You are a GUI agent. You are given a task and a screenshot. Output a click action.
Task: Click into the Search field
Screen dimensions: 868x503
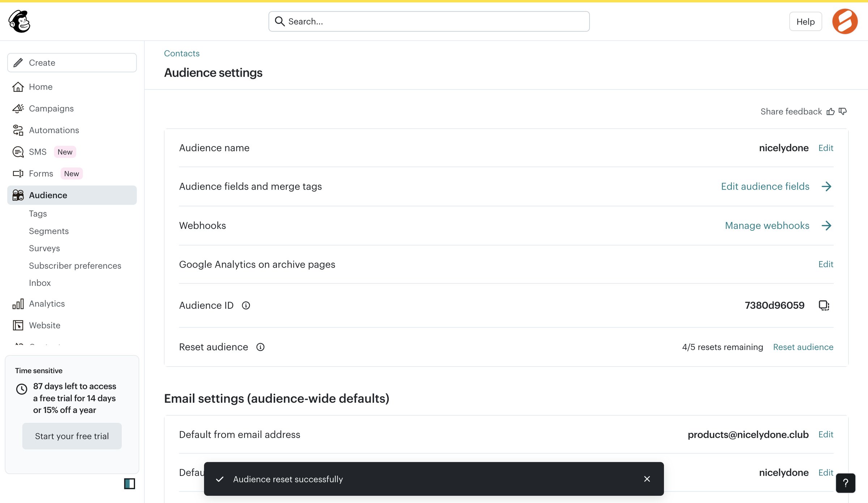pyautogui.click(x=429, y=21)
